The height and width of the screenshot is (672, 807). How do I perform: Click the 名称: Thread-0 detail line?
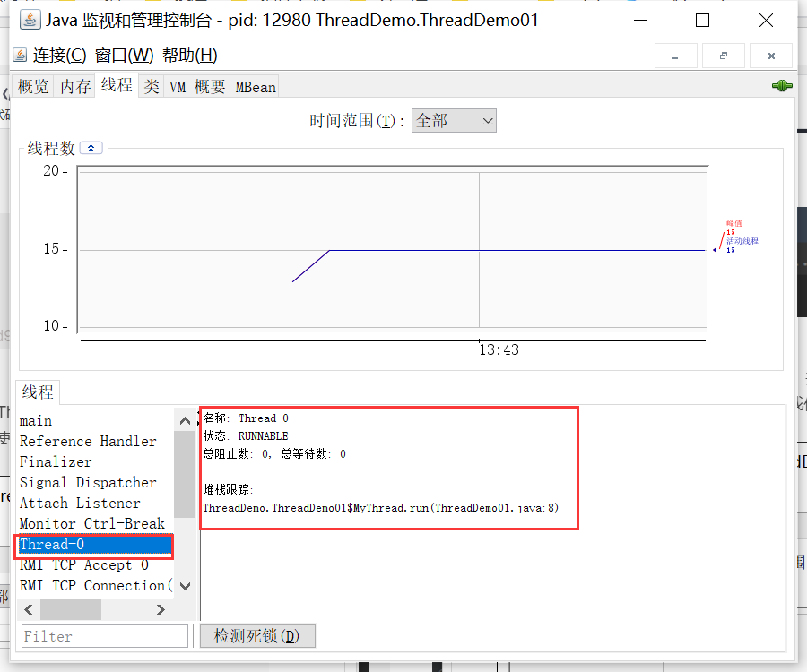click(246, 418)
